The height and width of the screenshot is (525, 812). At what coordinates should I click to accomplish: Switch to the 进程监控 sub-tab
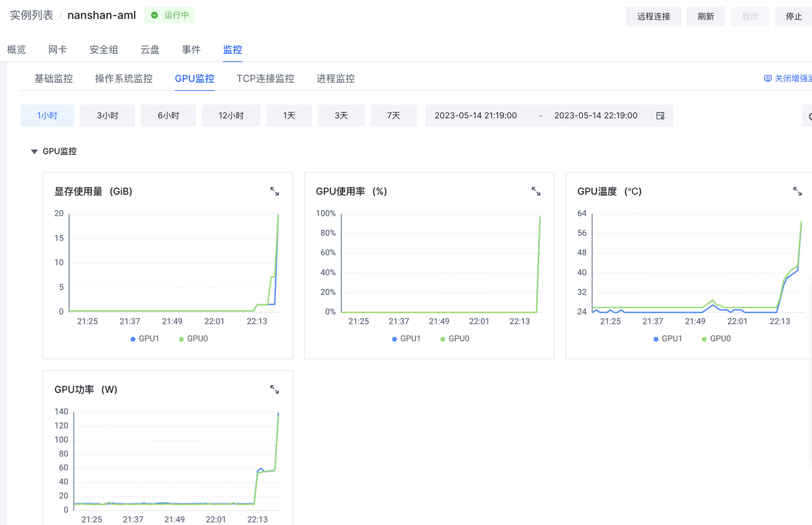point(336,79)
